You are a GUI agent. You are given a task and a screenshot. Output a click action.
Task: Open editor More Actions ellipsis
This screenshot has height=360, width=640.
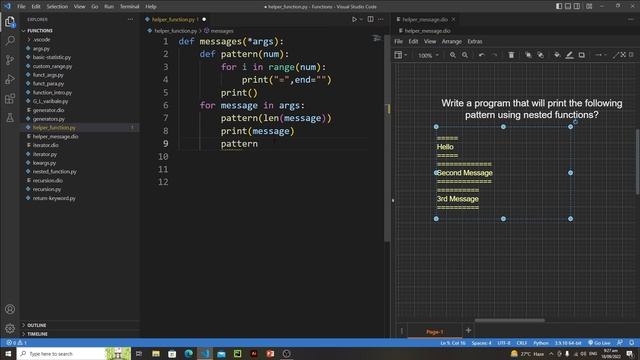point(380,19)
